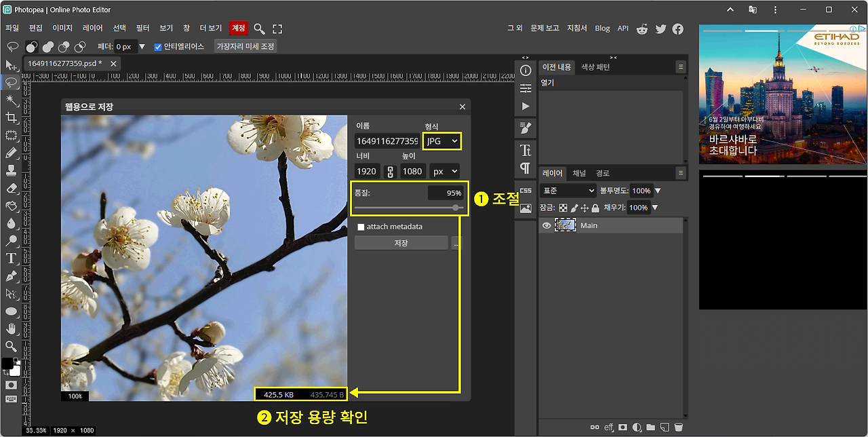Switch to the 채널 tab
This screenshot has height=437, width=868.
point(579,173)
